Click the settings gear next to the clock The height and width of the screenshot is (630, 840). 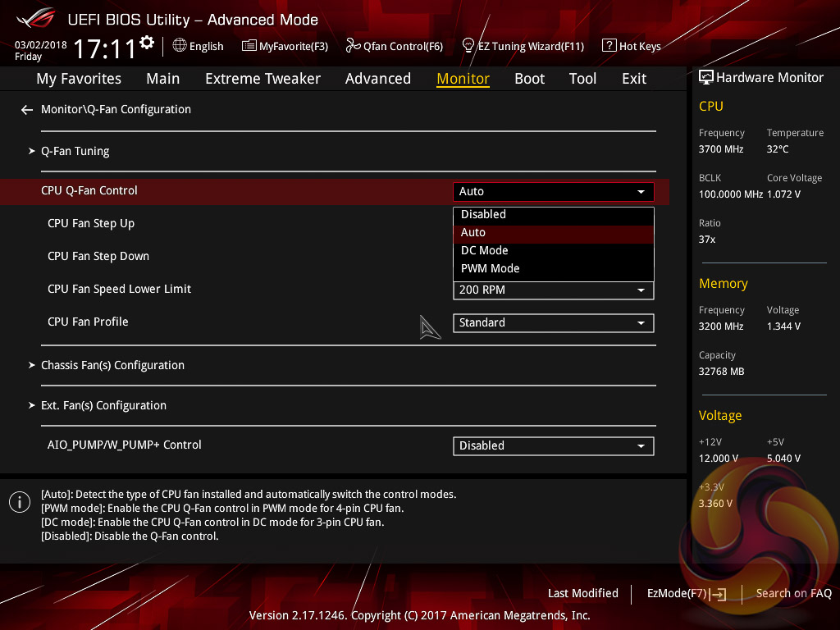[x=147, y=43]
